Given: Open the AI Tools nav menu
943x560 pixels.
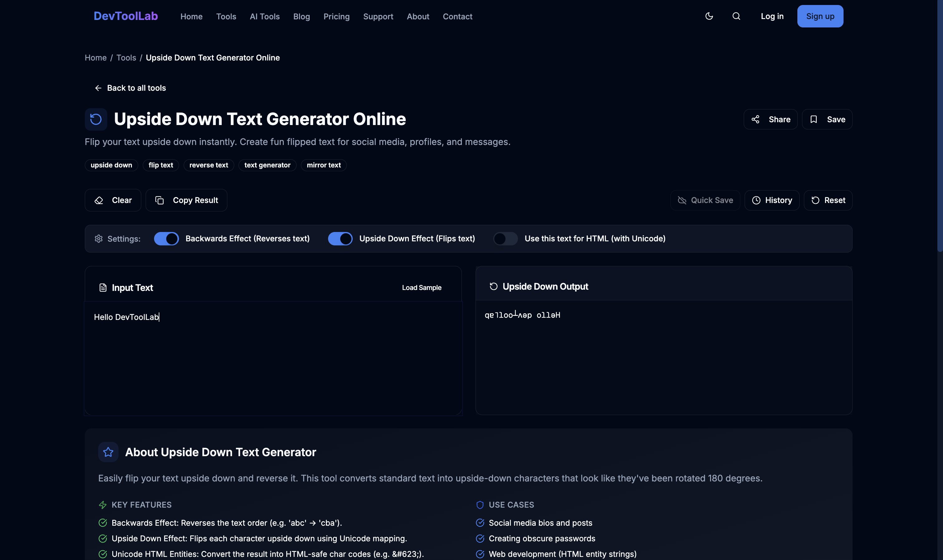Looking at the screenshot, I should point(264,17).
